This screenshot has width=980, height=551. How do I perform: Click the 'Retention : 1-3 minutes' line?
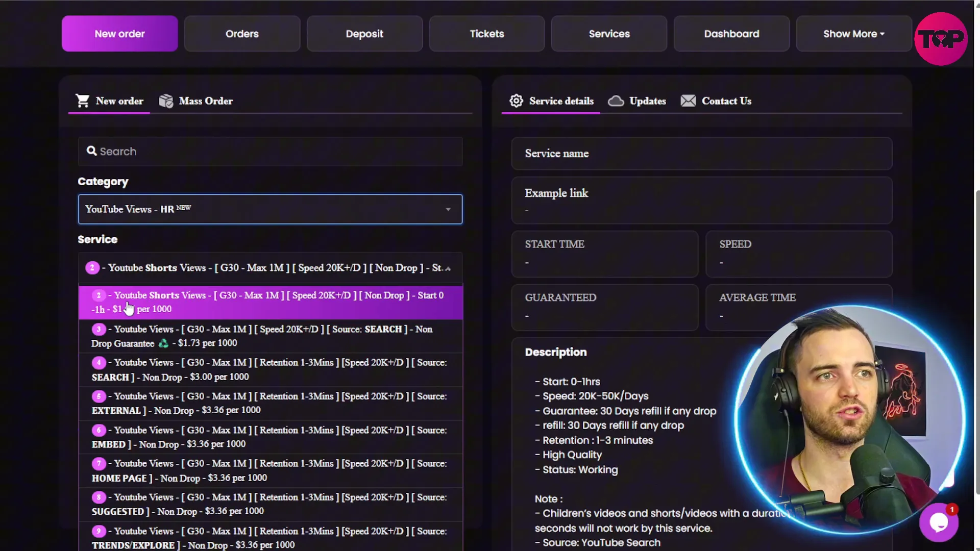[594, 440]
